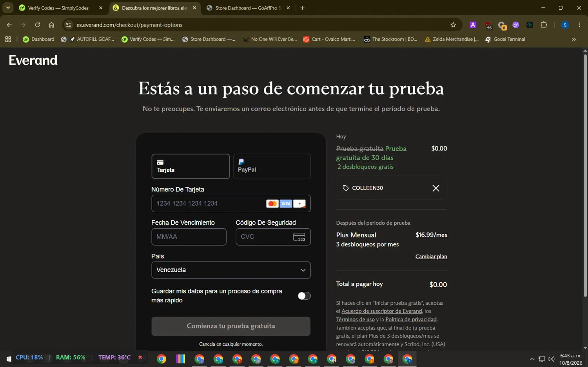
Task: Open the network icon in system tray
Action: pos(542,359)
